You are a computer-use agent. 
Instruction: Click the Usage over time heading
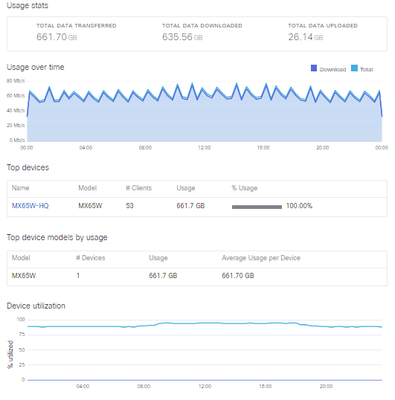(x=35, y=67)
